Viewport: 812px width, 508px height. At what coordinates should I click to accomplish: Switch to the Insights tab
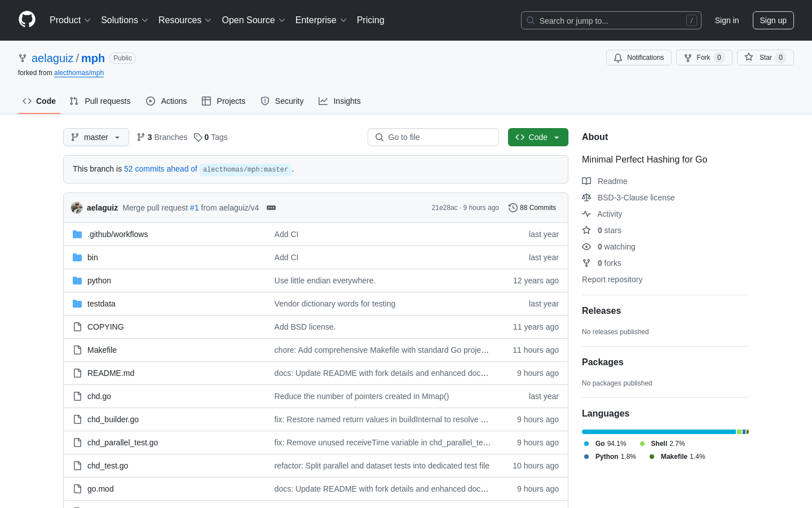pyautogui.click(x=339, y=101)
